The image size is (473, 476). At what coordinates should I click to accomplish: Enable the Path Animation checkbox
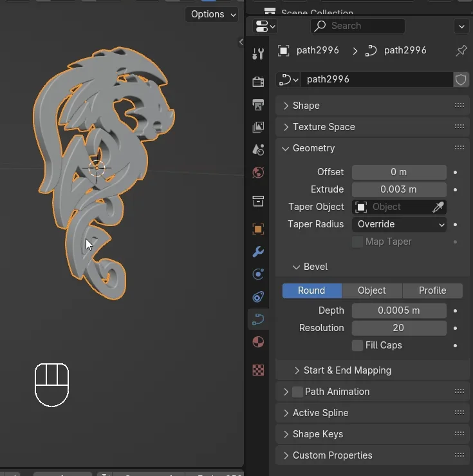point(297,392)
